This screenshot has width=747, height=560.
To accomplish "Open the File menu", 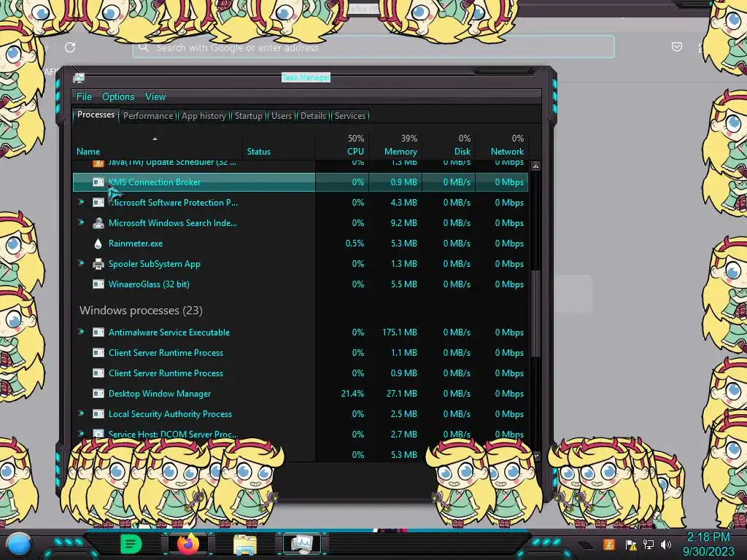I will (x=84, y=97).
